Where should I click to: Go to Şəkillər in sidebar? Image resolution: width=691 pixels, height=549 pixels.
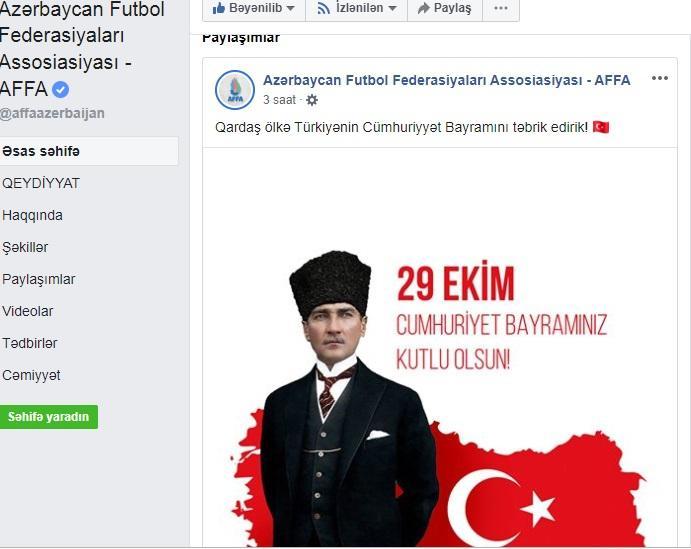click(25, 248)
